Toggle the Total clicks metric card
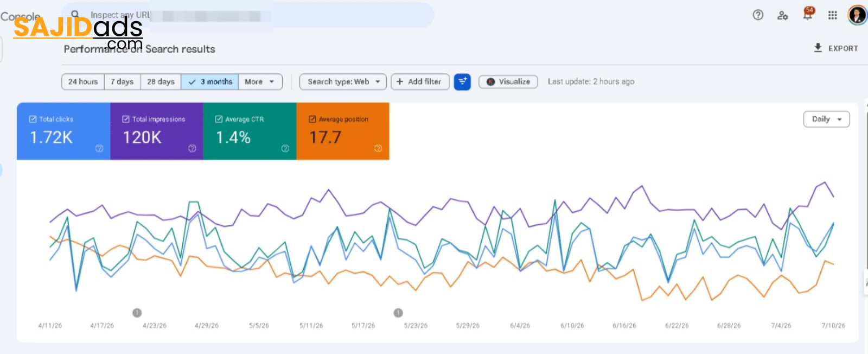 (x=63, y=131)
